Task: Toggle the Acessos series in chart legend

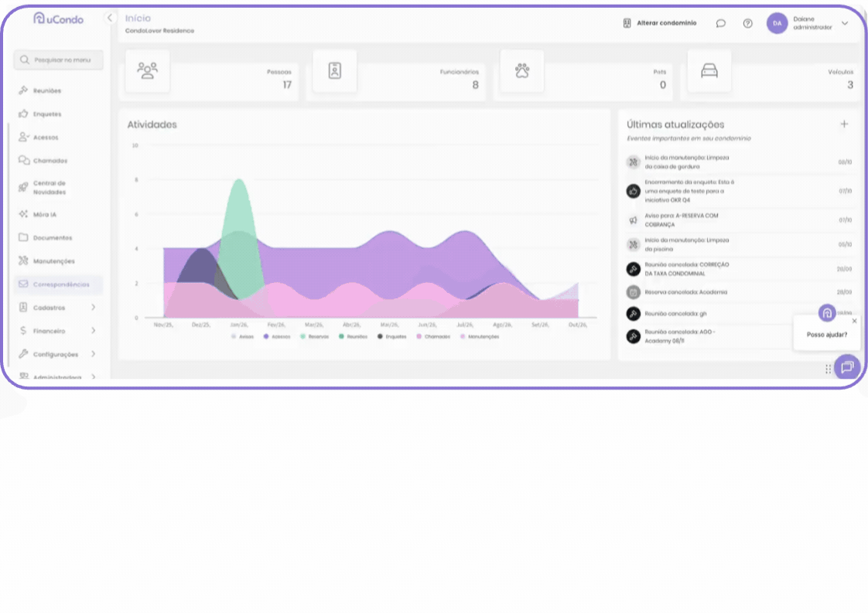Action: point(277,336)
